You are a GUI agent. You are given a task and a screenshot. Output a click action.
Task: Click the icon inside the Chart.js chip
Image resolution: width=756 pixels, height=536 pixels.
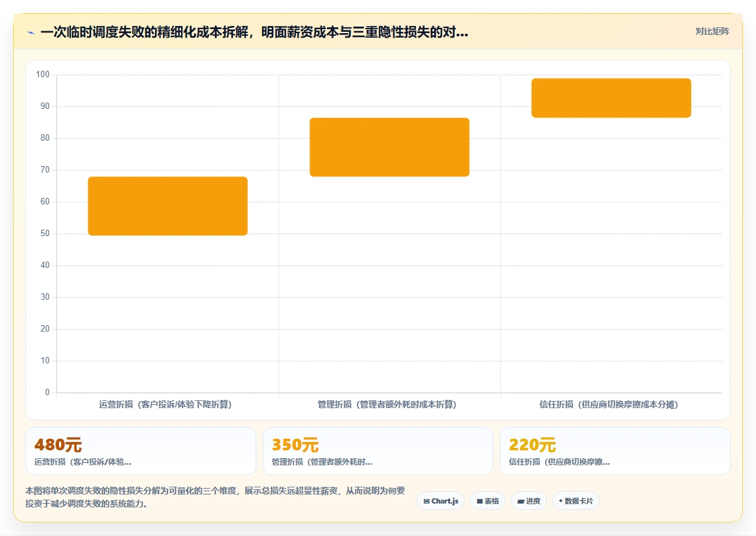[x=426, y=502]
